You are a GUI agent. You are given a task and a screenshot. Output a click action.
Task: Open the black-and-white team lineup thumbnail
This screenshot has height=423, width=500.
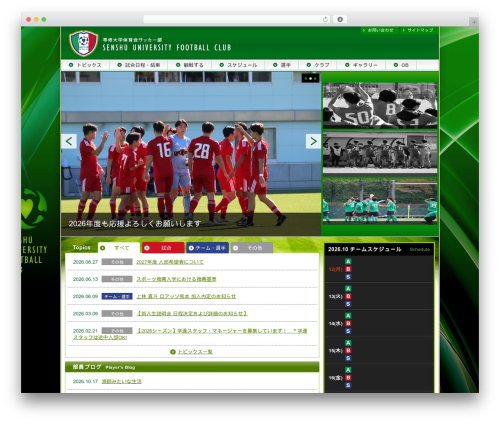click(380, 153)
